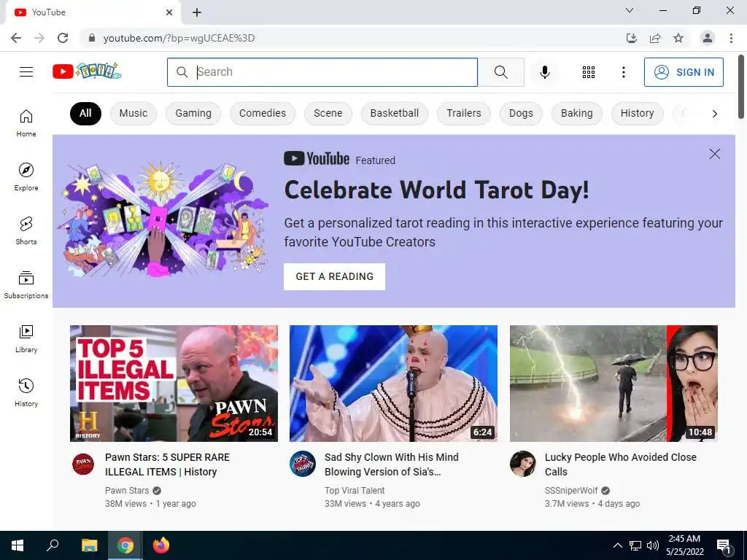Open the notification center
The image size is (747, 560).
[724, 547]
